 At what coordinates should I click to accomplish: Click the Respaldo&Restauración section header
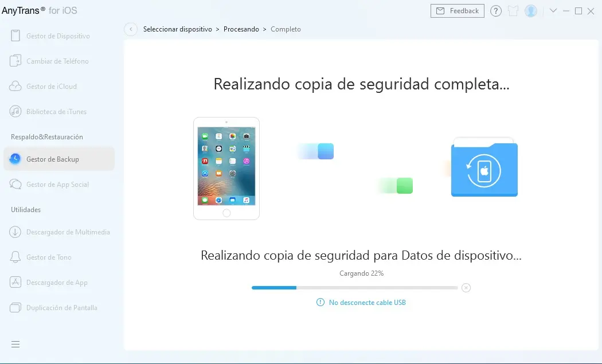tap(47, 137)
